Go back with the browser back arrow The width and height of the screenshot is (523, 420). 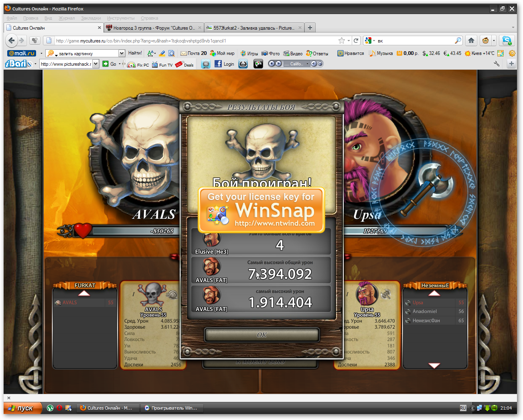coord(12,40)
